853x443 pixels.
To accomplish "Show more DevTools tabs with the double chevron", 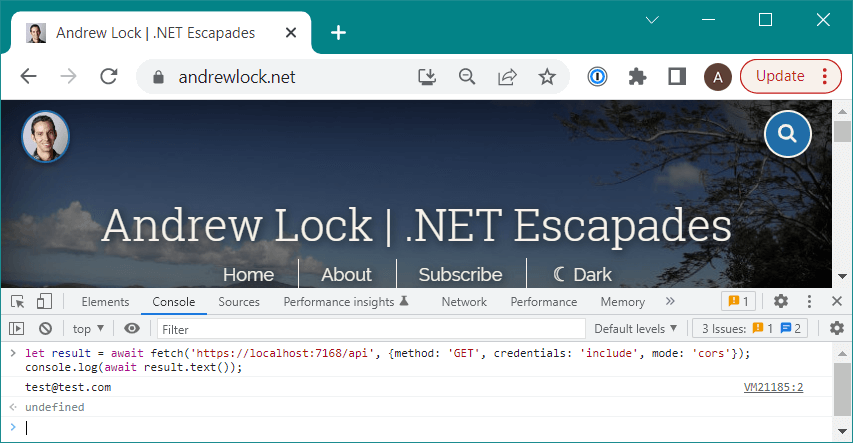I will [x=670, y=301].
